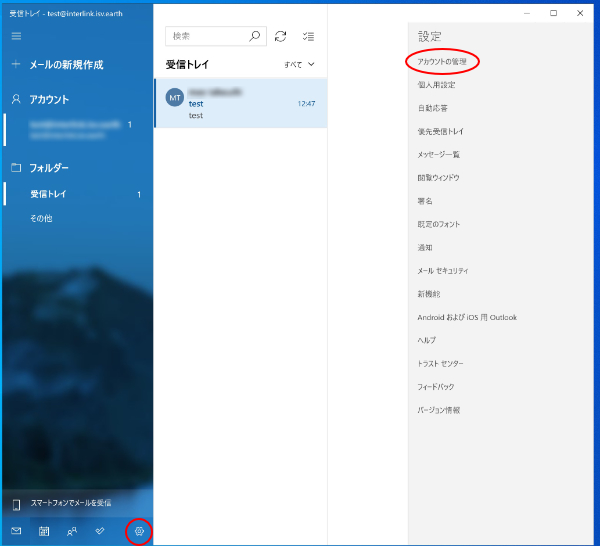Sync the mailbox with the refresh icon
Viewport: 600px width, 546px height.
click(281, 36)
